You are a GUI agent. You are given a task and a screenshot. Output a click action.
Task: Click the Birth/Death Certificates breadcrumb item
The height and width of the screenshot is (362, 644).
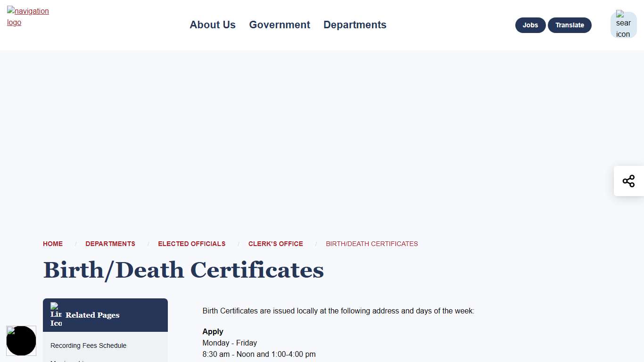click(x=372, y=244)
